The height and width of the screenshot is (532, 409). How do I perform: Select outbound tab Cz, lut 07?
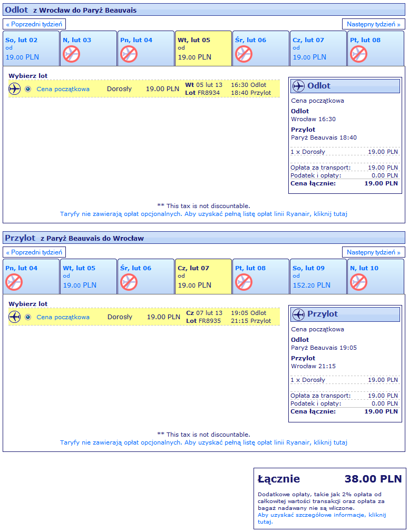click(x=318, y=48)
